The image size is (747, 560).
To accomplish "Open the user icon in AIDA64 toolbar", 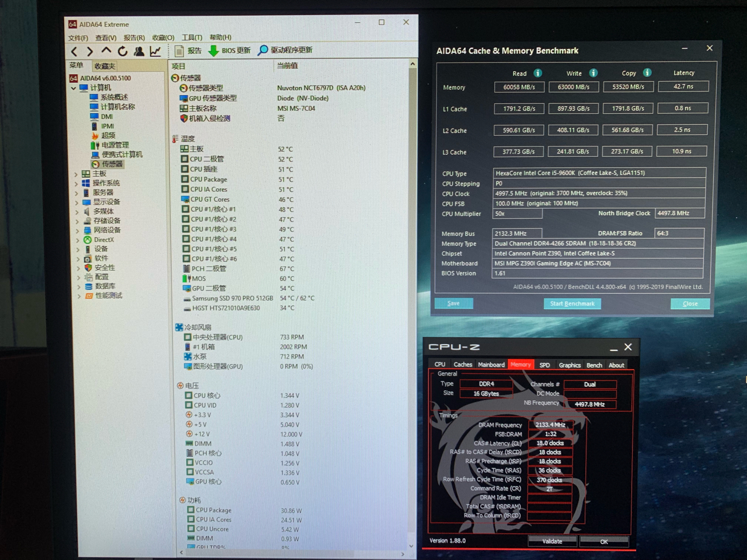I will click(139, 51).
